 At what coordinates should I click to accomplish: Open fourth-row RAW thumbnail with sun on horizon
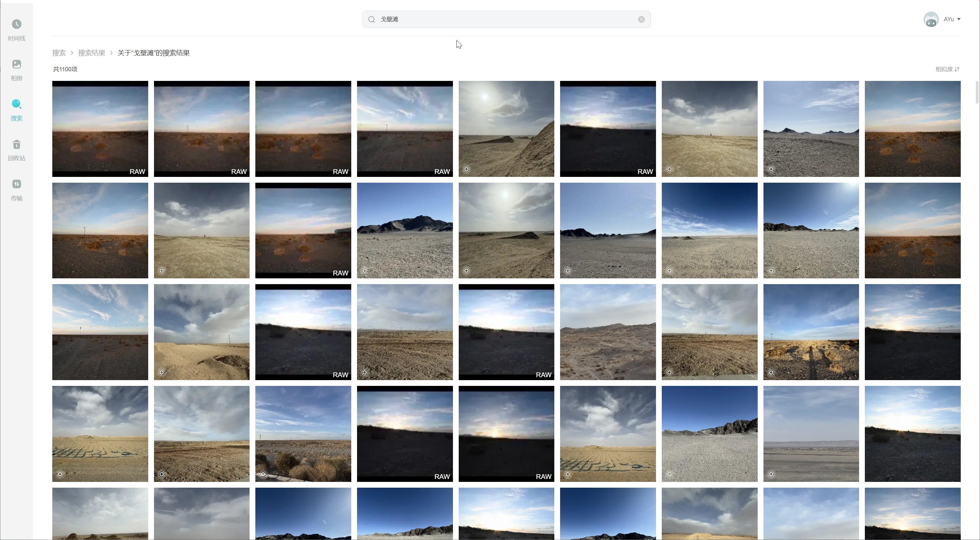[506, 434]
